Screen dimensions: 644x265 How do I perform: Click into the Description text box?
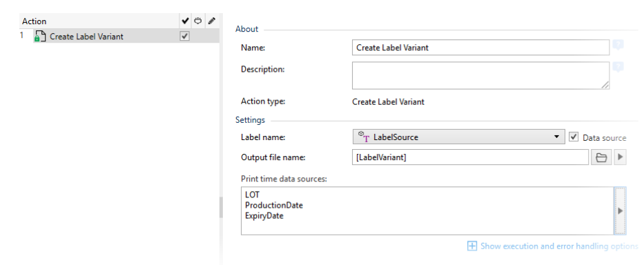point(480,76)
